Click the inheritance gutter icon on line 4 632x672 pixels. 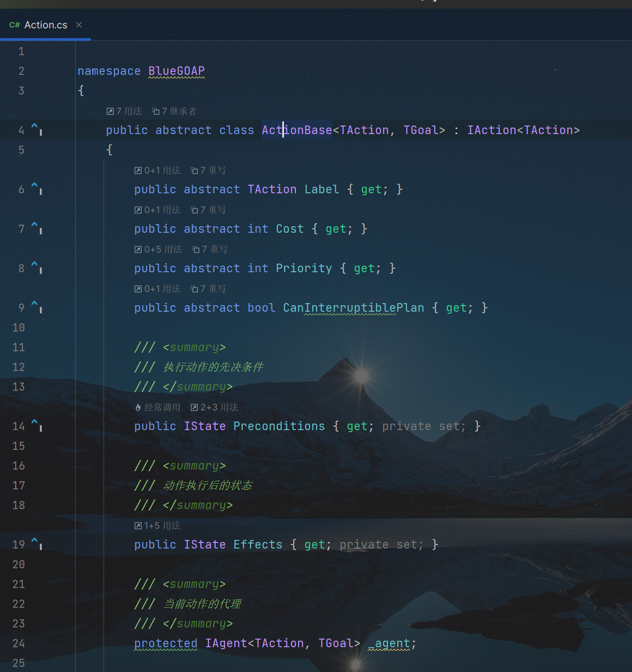click(x=37, y=129)
